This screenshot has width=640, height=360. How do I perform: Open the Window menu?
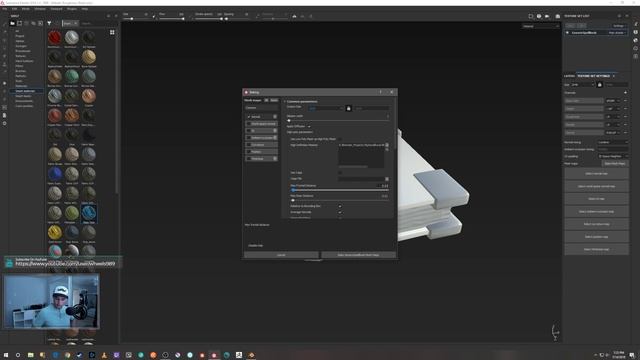[x=40, y=9]
